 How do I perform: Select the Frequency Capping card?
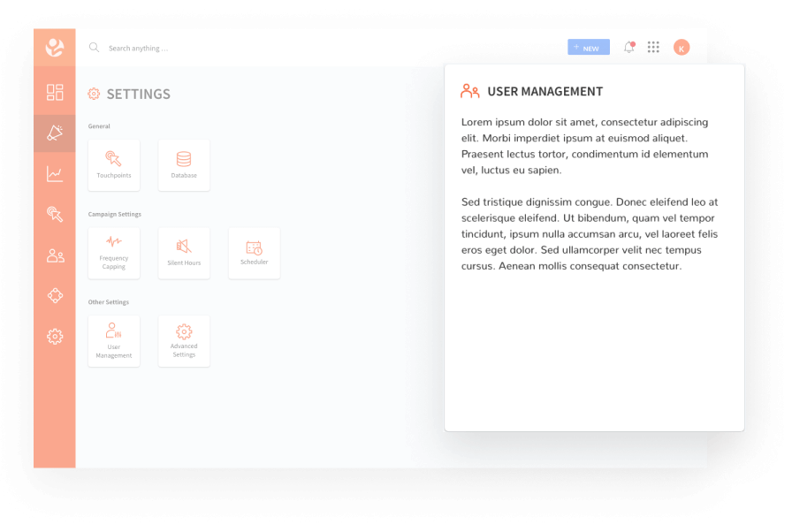(x=114, y=253)
